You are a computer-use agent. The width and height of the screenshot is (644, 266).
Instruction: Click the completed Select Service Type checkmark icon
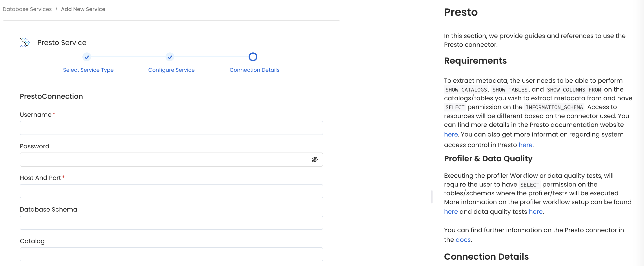click(87, 57)
